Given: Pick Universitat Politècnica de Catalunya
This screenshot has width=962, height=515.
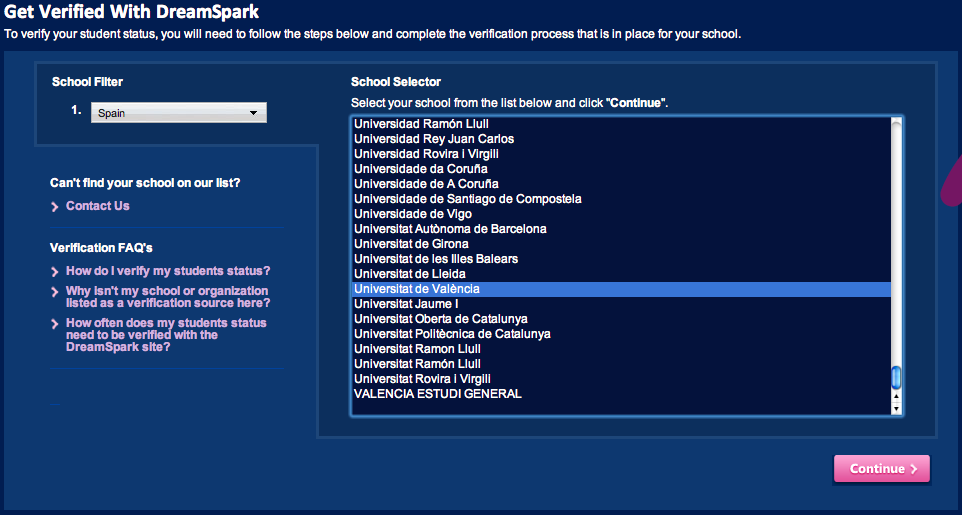Looking at the screenshot, I should point(452,334).
